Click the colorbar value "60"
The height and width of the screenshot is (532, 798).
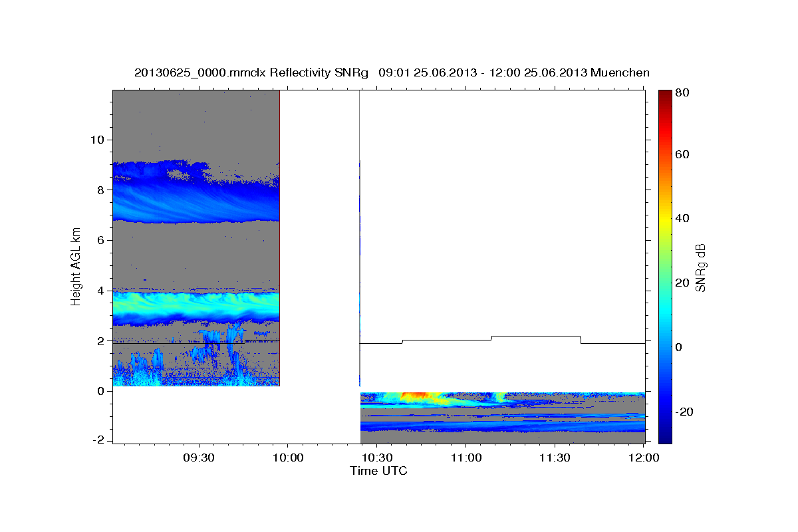(683, 154)
